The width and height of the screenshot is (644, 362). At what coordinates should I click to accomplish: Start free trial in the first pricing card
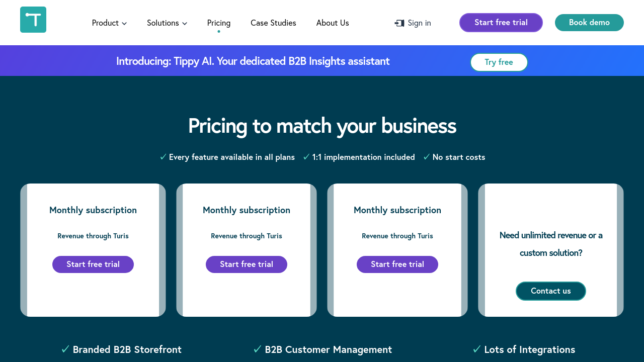point(93,264)
